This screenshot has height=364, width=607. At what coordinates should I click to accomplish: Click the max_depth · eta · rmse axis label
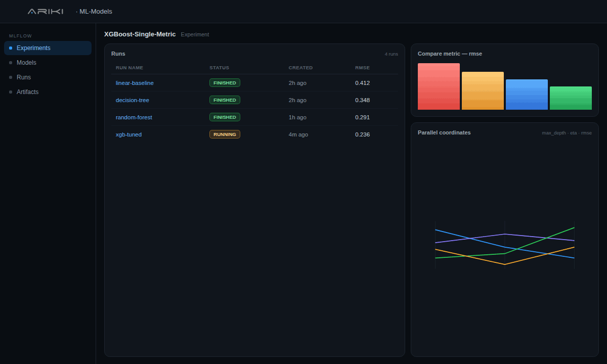pyautogui.click(x=567, y=133)
